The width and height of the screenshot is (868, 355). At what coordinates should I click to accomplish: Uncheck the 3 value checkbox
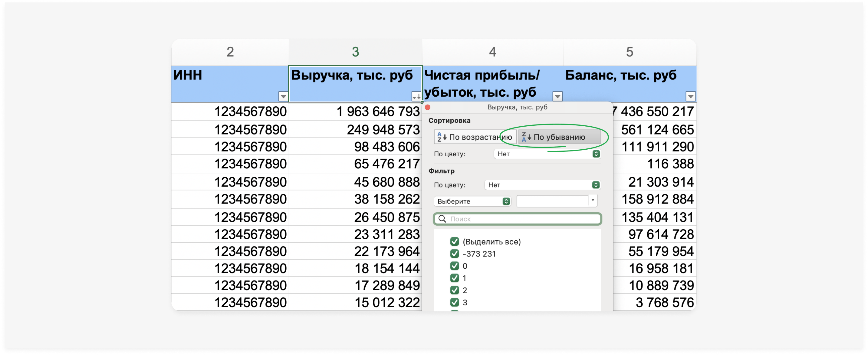454,302
